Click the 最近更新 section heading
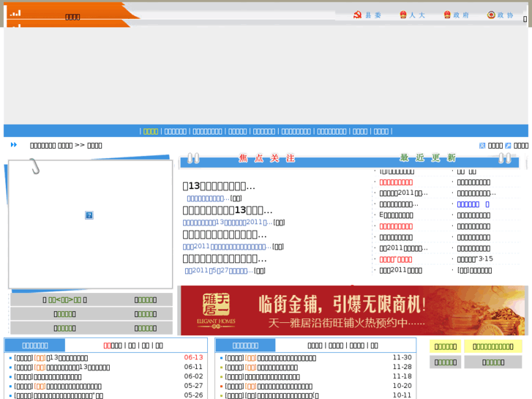This screenshot has height=399, width=532. [x=428, y=158]
